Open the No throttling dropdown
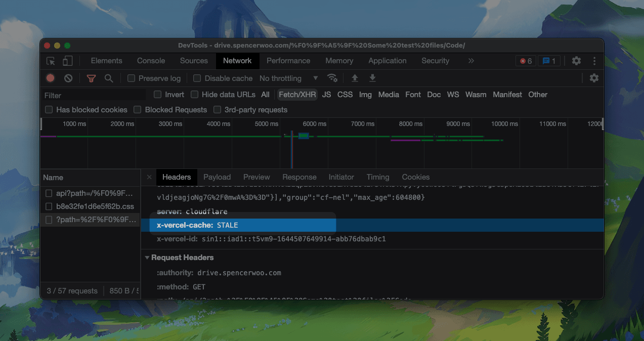Viewport: 644px width, 341px height. (x=288, y=78)
